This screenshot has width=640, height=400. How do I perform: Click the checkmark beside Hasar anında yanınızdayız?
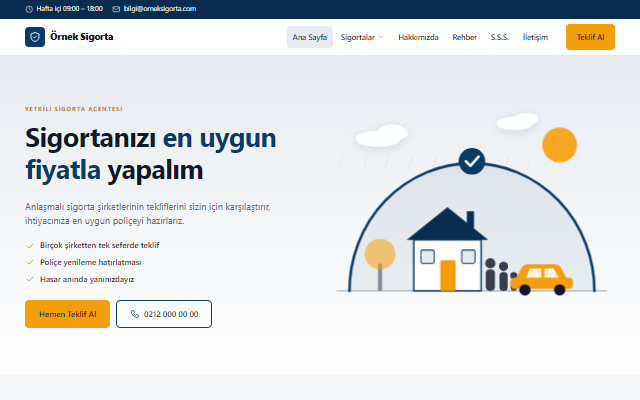(30, 280)
